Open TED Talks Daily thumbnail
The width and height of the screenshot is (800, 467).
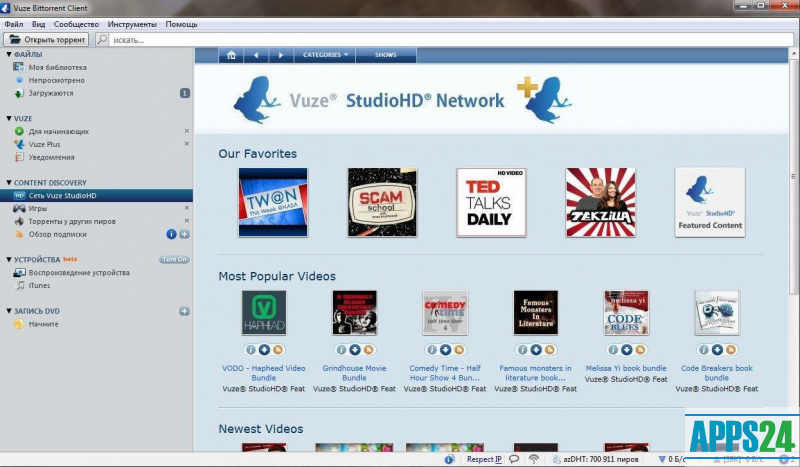pyautogui.click(x=491, y=202)
